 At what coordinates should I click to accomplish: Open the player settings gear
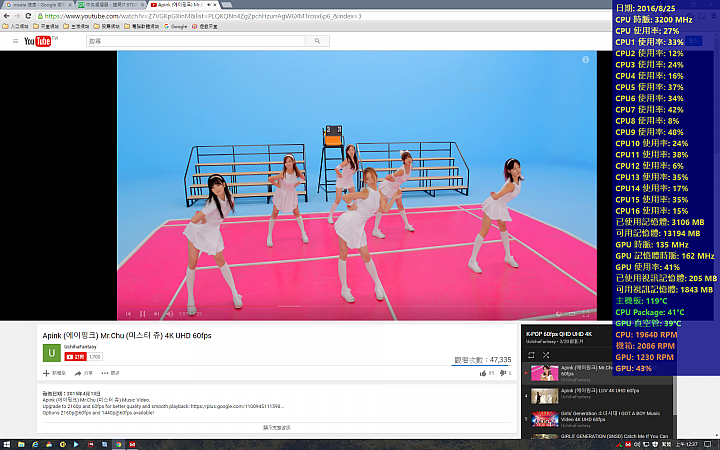click(559, 314)
